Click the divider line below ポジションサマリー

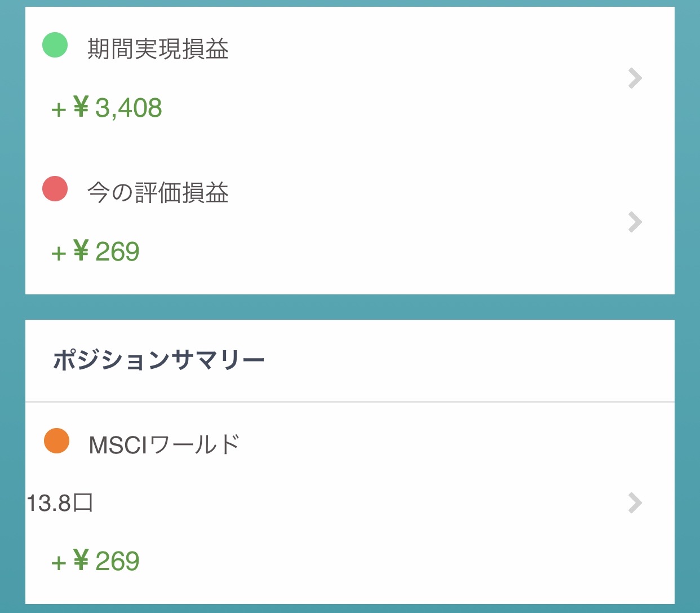(349, 402)
